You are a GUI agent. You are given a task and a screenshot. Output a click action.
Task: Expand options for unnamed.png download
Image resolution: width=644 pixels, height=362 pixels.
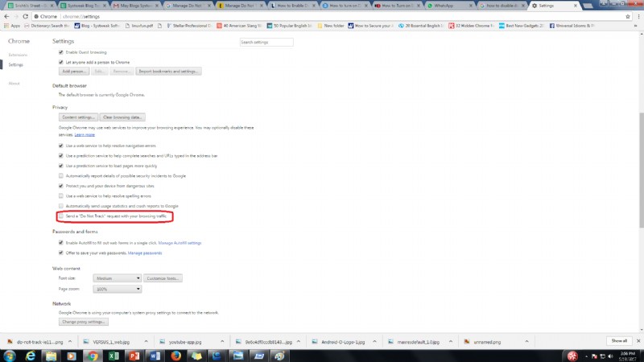(526, 341)
